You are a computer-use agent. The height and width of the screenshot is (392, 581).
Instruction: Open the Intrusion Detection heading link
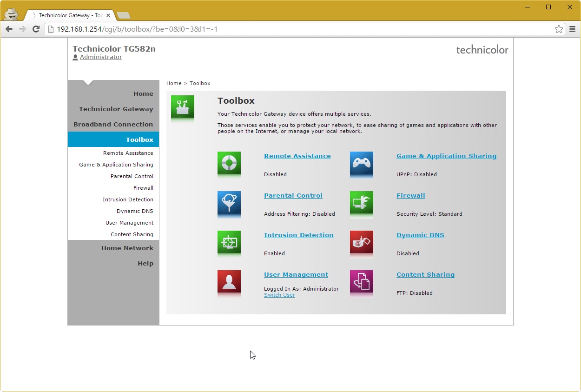pos(299,235)
